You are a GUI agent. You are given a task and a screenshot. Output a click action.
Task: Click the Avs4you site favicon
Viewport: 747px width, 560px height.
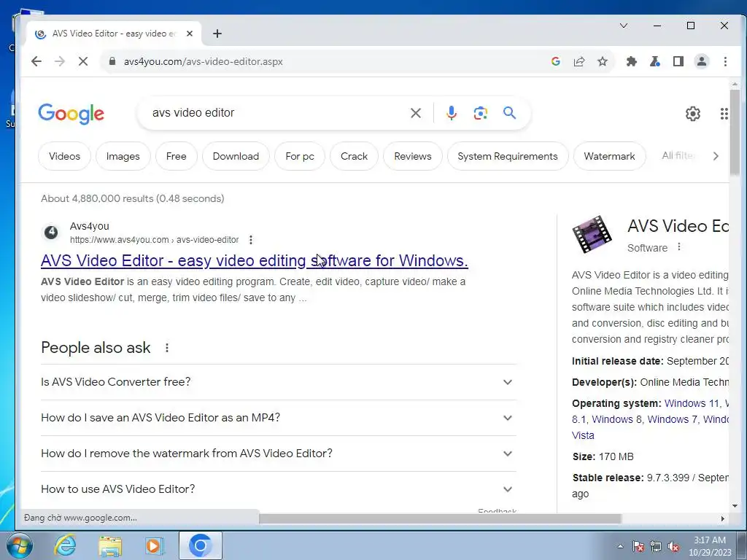[51, 233]
